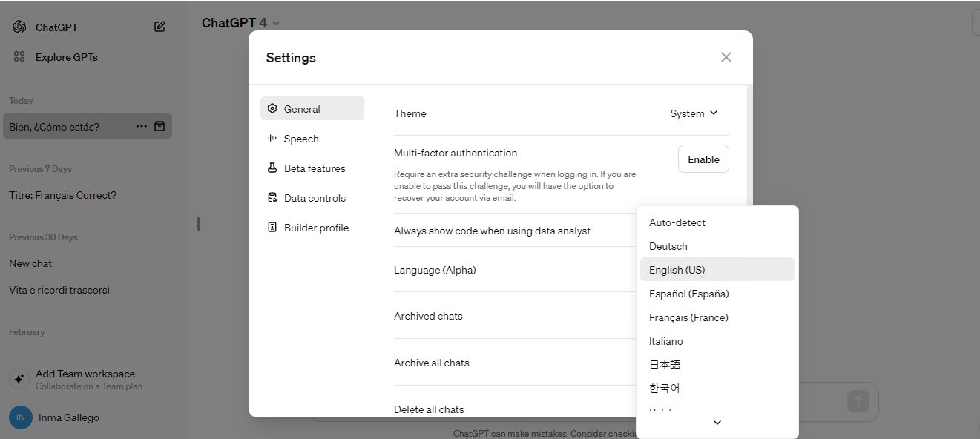The height and width of the screenshot is (439, 980).
Task: Choose Italiano from the language list
Action: (x=717, y=341)
